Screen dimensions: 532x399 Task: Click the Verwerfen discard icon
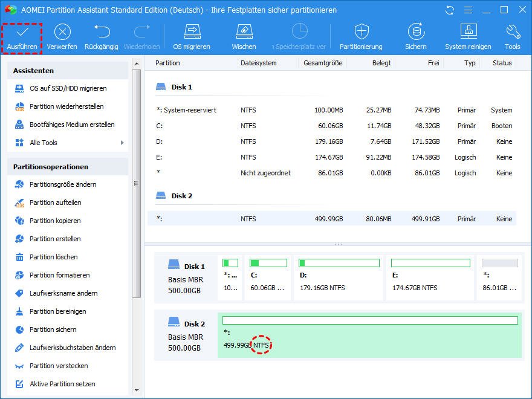[62, 33]
